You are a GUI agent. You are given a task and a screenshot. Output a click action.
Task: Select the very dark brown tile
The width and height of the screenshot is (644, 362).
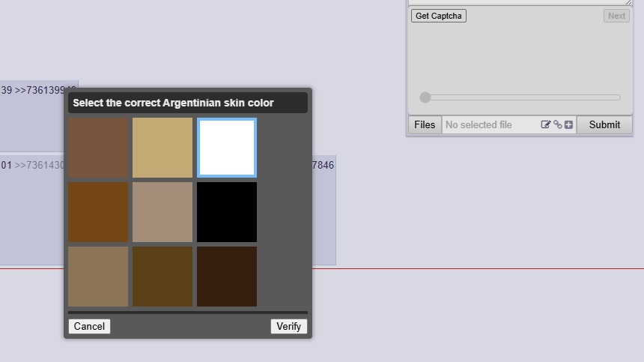[227, 277]
